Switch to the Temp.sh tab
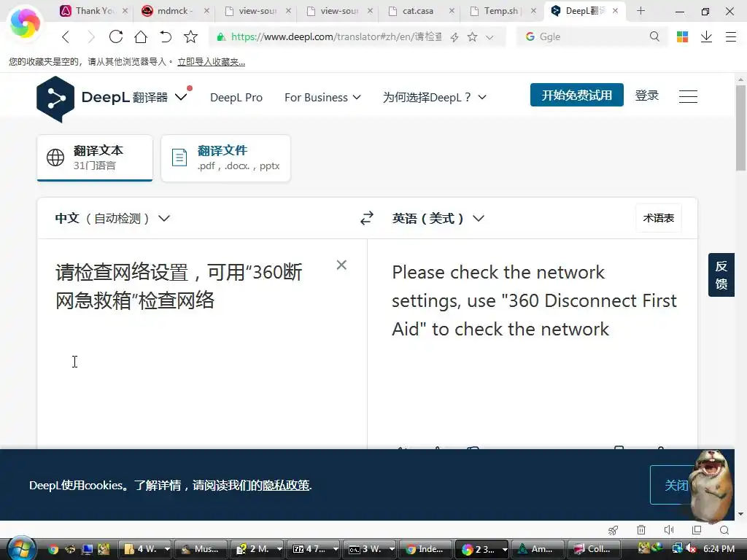 500,10
